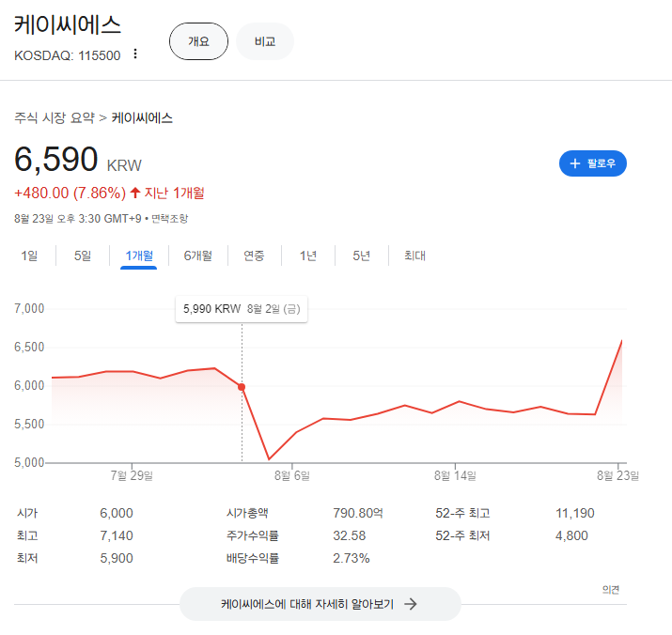
Task: Select the 비교 tab button
Action: coord(265,41)
